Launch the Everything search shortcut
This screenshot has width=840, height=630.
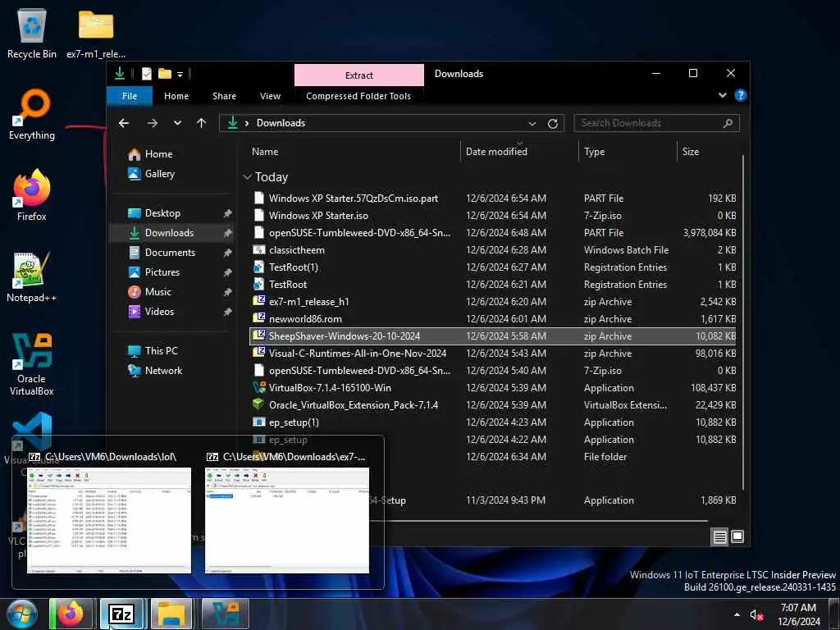pos(32,115)
